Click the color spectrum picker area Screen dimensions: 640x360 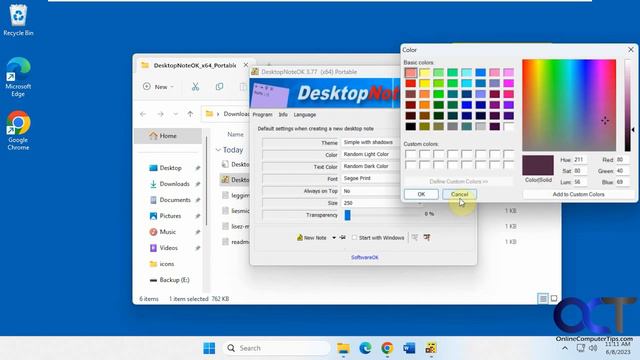point(569,105)
